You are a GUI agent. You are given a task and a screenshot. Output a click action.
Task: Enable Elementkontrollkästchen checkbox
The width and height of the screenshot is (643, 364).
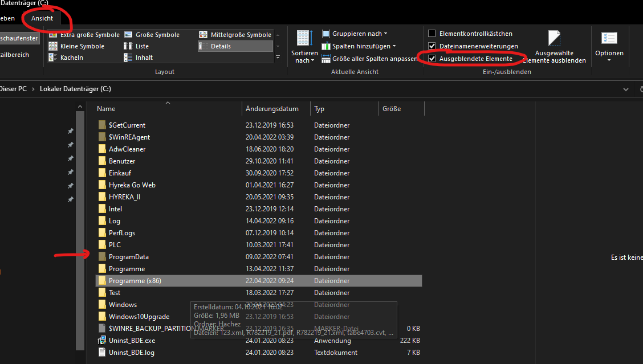[x=432, y=34]
